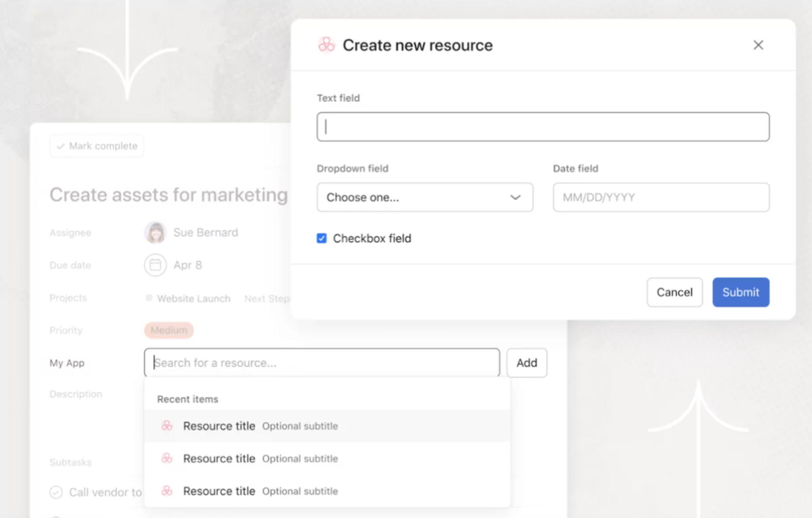The height and width of the screenshot is (518, 812).
Task: Click the Add button beside the search
Action: tap(527, 363)
